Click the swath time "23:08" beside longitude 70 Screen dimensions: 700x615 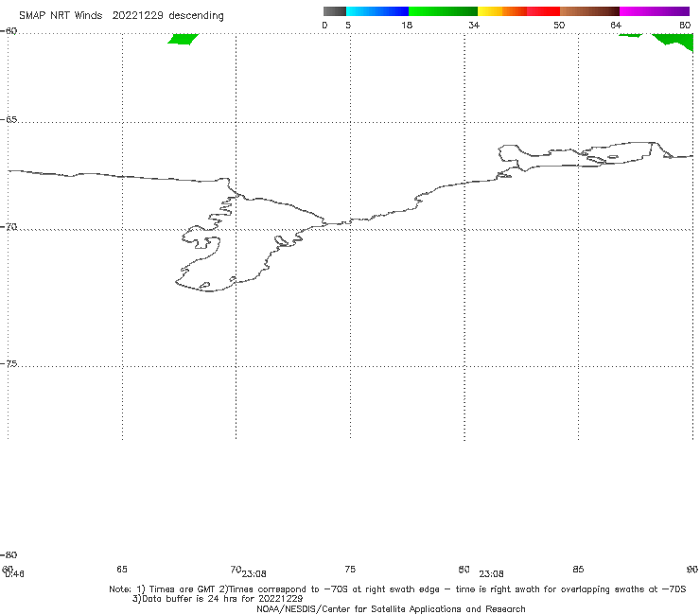click(254, 574)
